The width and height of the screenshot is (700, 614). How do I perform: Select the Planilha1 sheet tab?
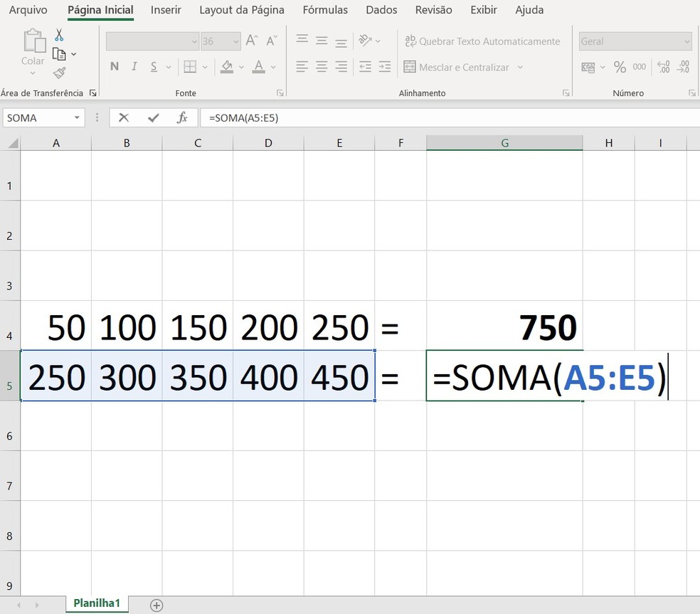pyautogui.click(x=96, y=603)
